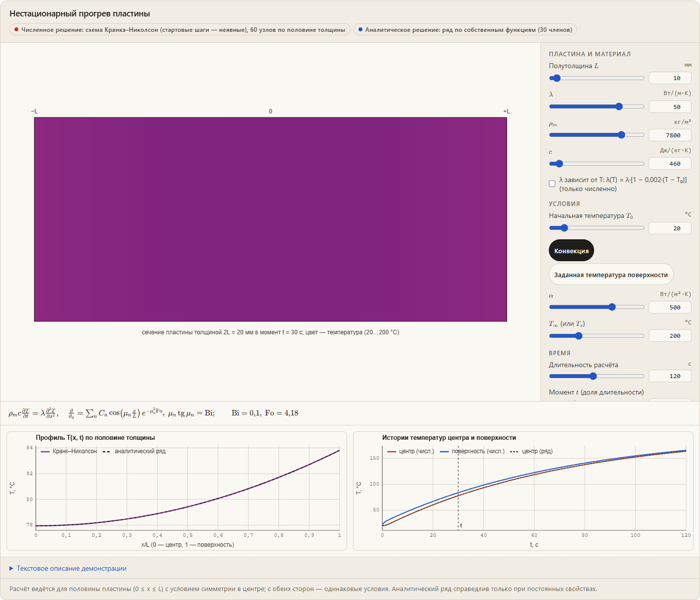Screen dimensions: 700x600
Task: Focus the Полутолщина field showing 10
Action: (670, 78)
